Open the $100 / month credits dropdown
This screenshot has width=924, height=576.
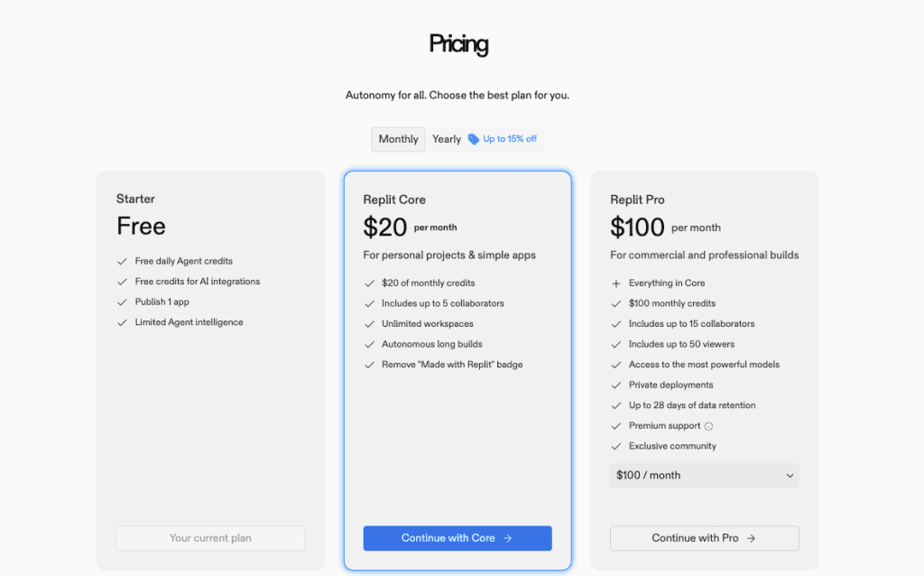pyautogui.click(x=704, y=476)
